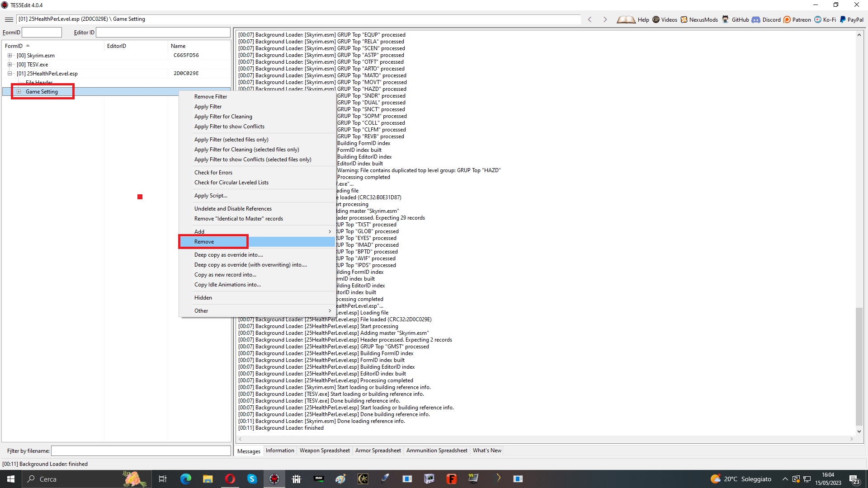The width and height of the screenshot is (868, 488).
Task: Open the Patreon link
Action: (x=797, y=19)
